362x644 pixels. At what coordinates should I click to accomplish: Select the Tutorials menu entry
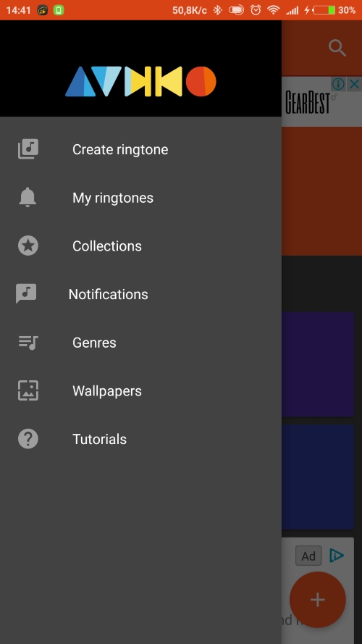pos(140,439)
